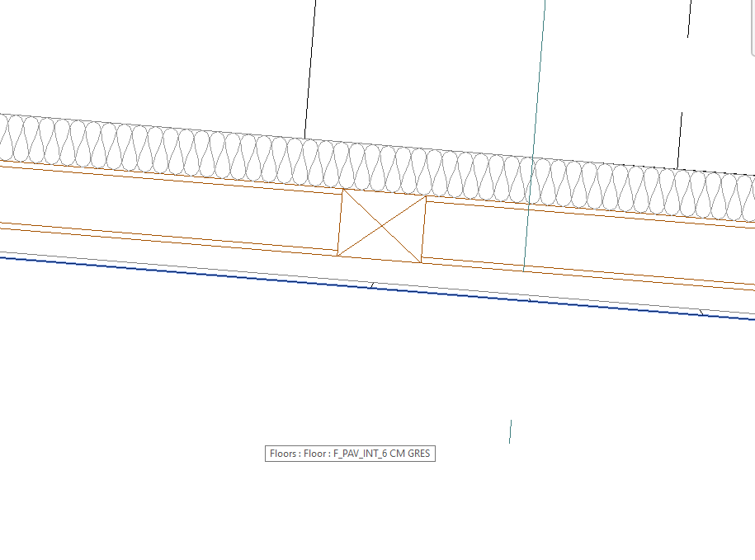Click the Floors tooltip label

tap(350, 453)
